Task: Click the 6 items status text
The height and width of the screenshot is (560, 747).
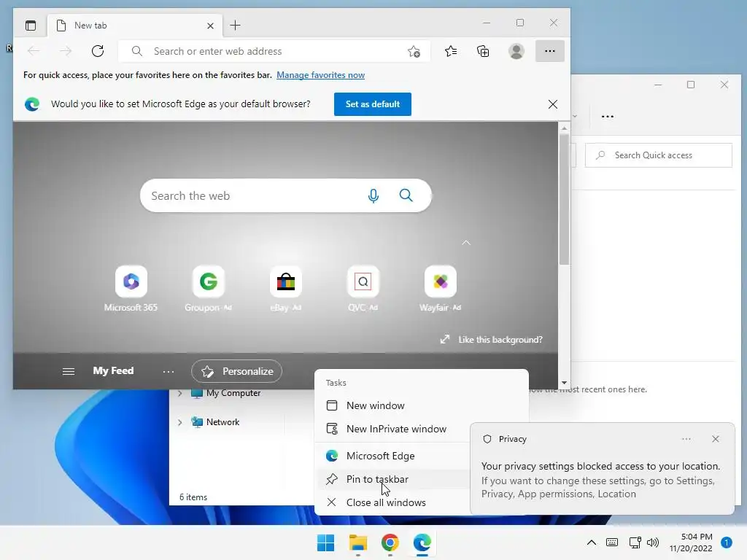Action: pos(193,497)
